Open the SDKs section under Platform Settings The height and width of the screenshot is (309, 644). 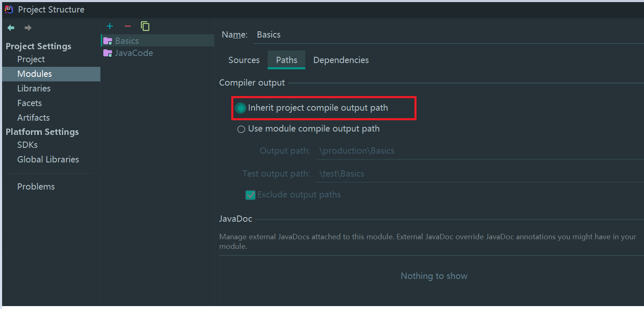click(x=27, y=144)
